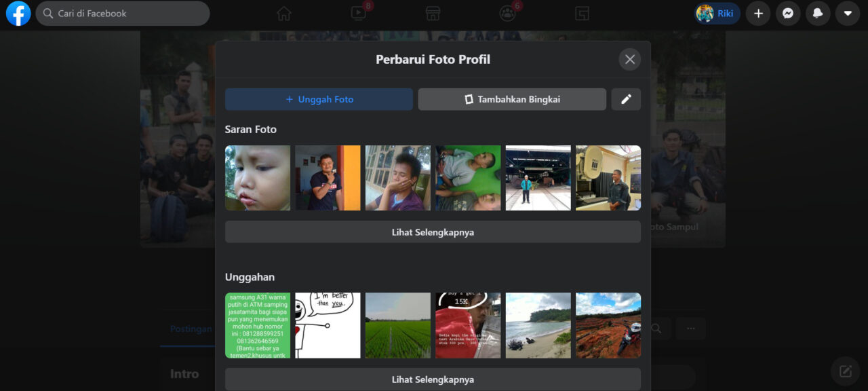Click the Create plus icon

tap(757, 13)
